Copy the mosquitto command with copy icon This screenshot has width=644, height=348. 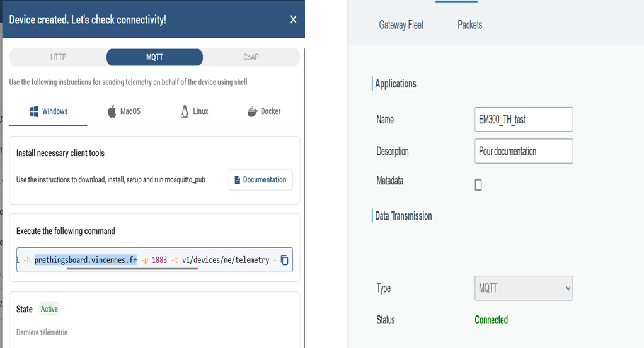284,260
